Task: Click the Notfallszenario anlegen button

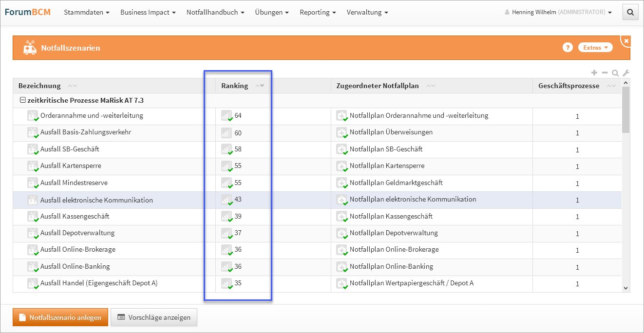Action: pos(60,317)
